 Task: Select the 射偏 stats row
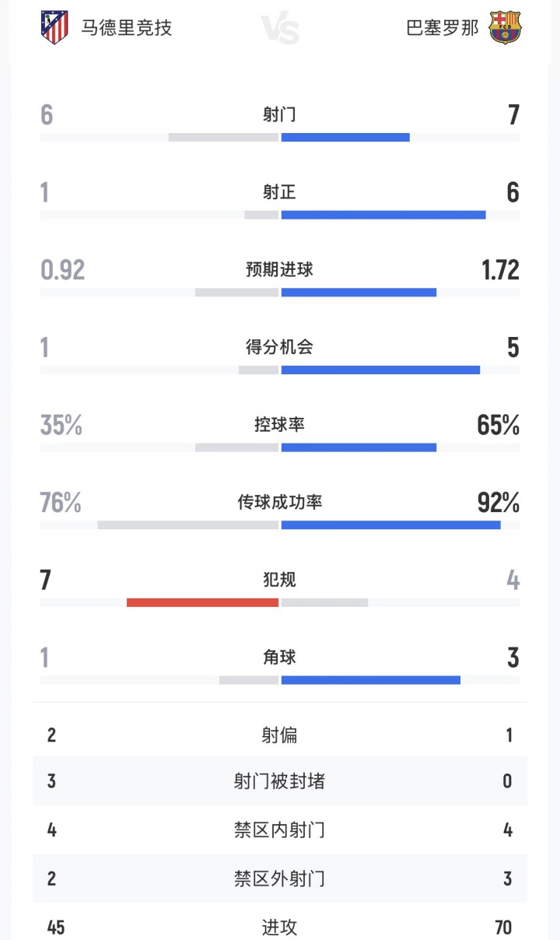tap(279, 735)
